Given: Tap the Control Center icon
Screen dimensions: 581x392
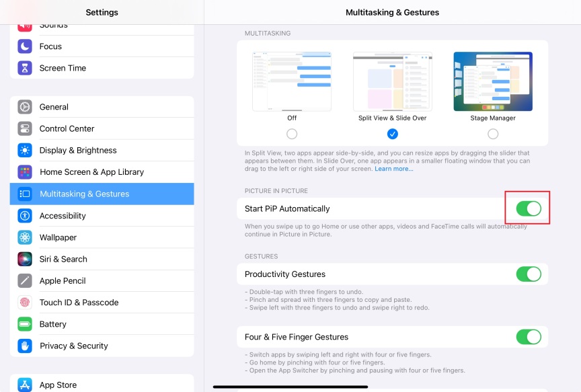Looking at the screenshot, I should 25,128.
